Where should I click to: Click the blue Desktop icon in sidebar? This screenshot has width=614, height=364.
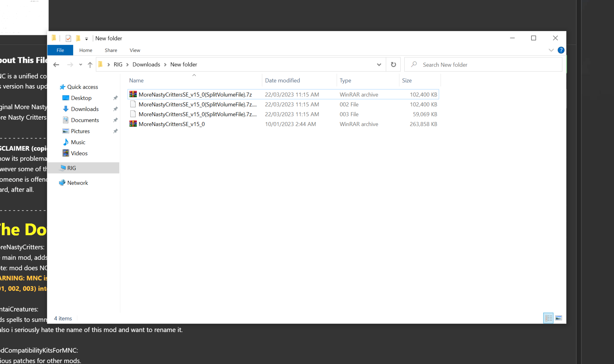pyautogui.click(x=66, y=98)
